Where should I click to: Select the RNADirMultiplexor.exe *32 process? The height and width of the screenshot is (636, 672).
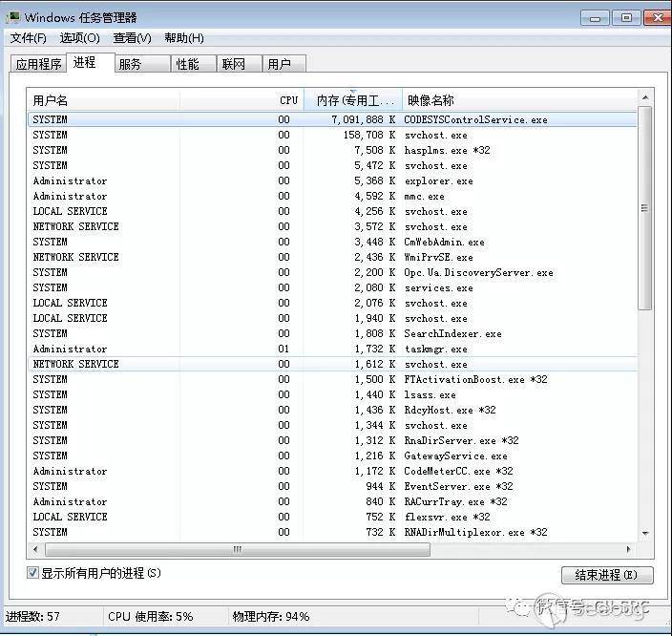click(332, 532)
